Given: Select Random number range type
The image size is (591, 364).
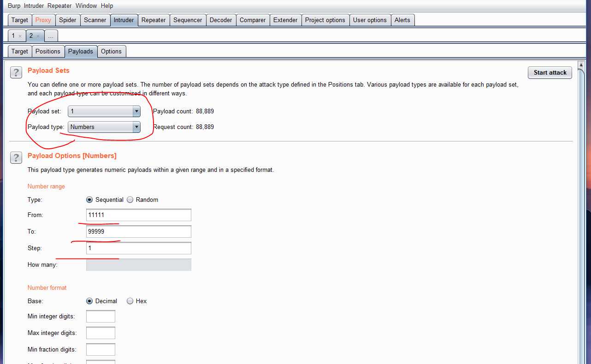Looking at the screenshot, I should click(130, 200).
